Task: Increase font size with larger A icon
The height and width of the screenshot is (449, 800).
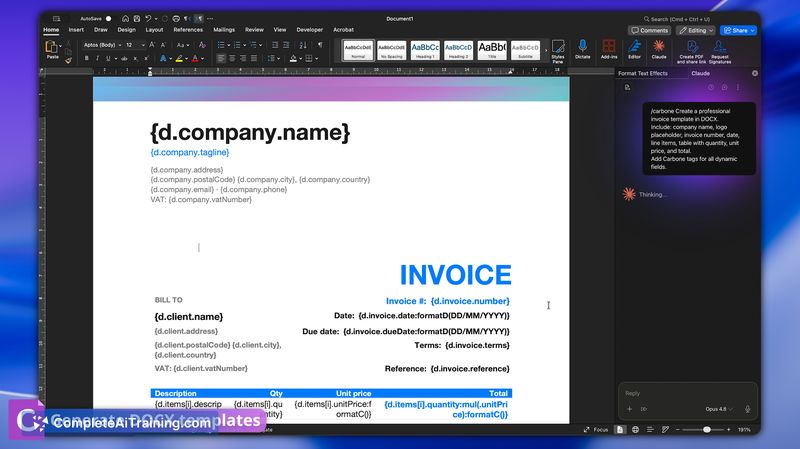Action: click(152, 45)
